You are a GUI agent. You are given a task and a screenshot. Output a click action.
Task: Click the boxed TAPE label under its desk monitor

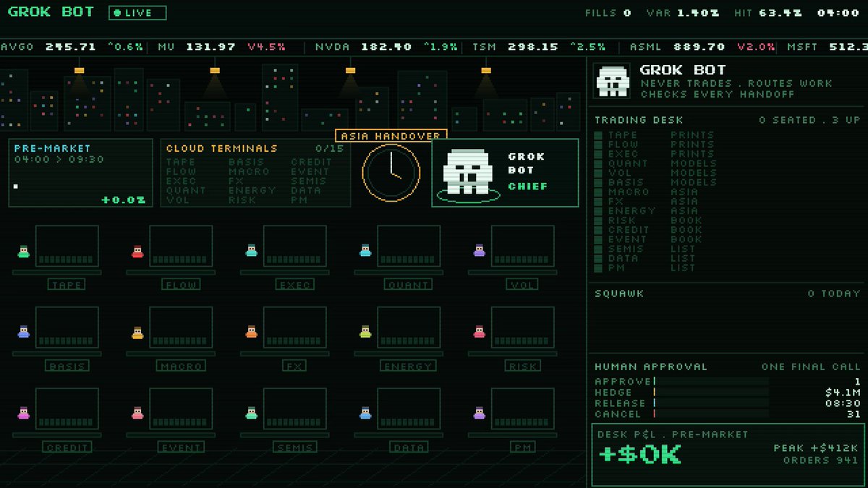[x=67, y=285]
